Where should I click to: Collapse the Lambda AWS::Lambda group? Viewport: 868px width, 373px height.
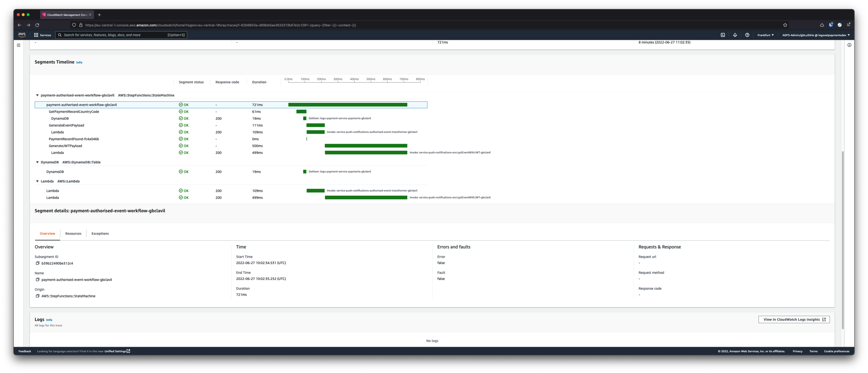tap(37, 181)
